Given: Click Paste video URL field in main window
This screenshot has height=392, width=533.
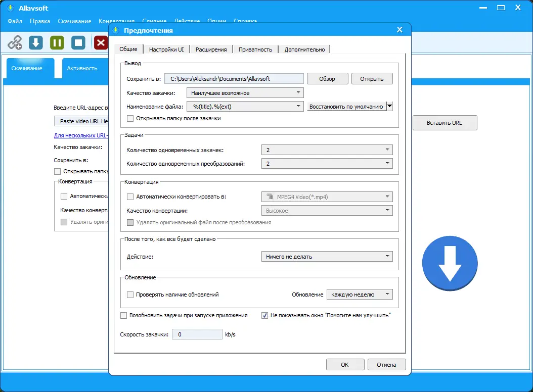Looking at the screenshot, I should pyautogui.click(x=81, y=121).
